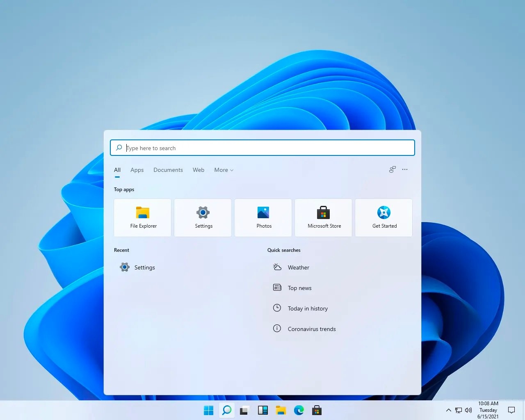This screenshot has height=420, width=525.
Task: Launch the Get Started app tile
Action: tap(383, 218)
